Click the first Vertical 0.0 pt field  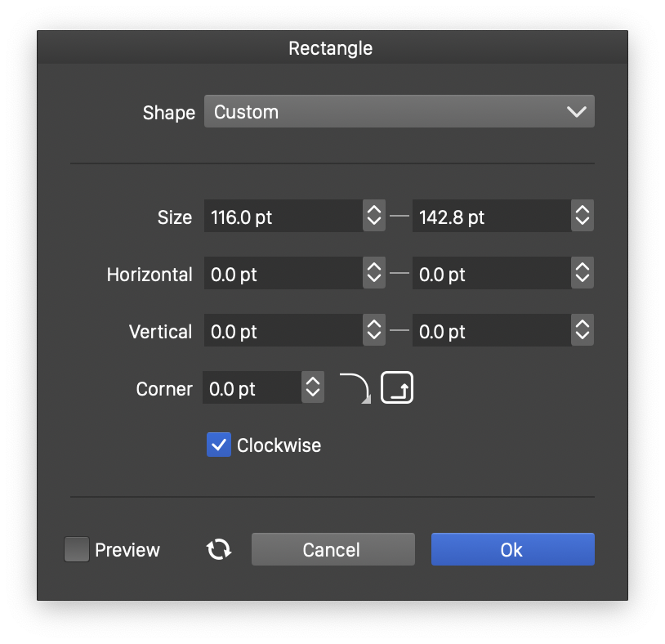(x=283, y=331)
